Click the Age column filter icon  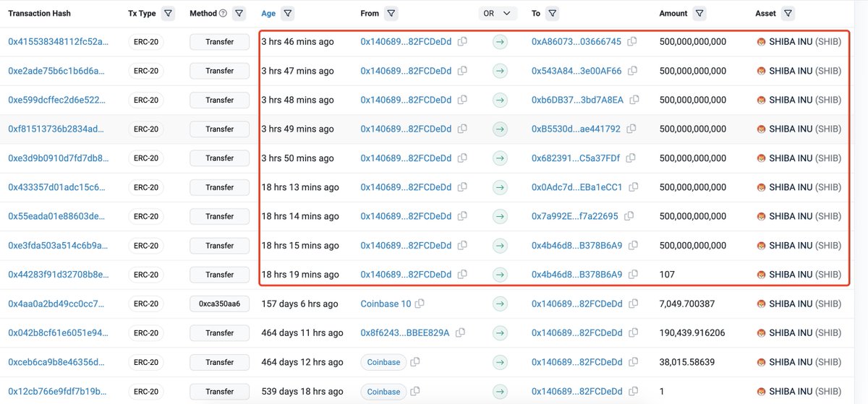click(288, 14)
